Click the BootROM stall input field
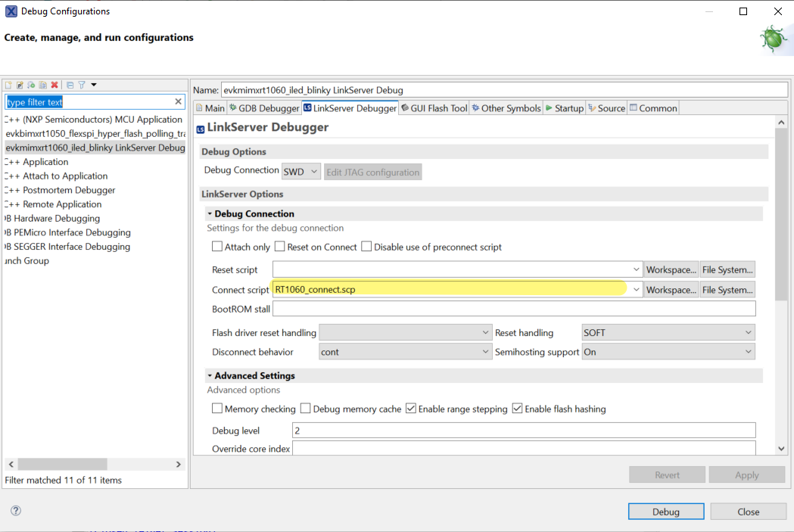The image size is (794, 532). point(513,309)
